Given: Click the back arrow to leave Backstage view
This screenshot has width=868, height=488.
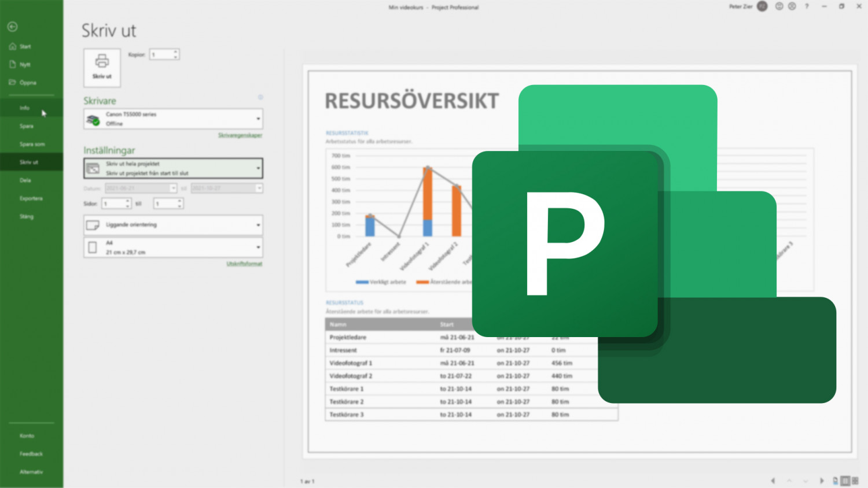Looking at the screenshot, I should click(x=12, y=26).
